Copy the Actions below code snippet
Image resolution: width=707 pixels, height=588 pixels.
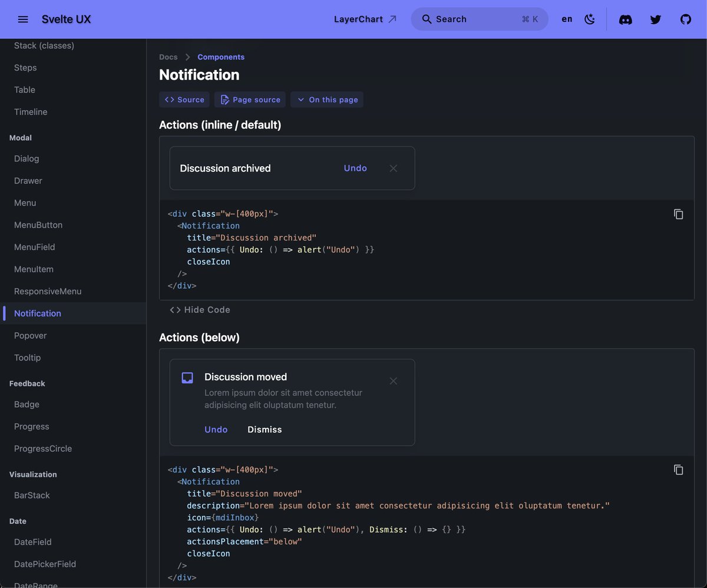click(678, 470)
